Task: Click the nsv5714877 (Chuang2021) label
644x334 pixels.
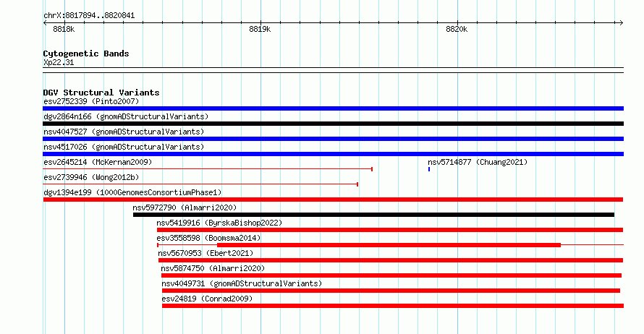Action: point(478,162)
